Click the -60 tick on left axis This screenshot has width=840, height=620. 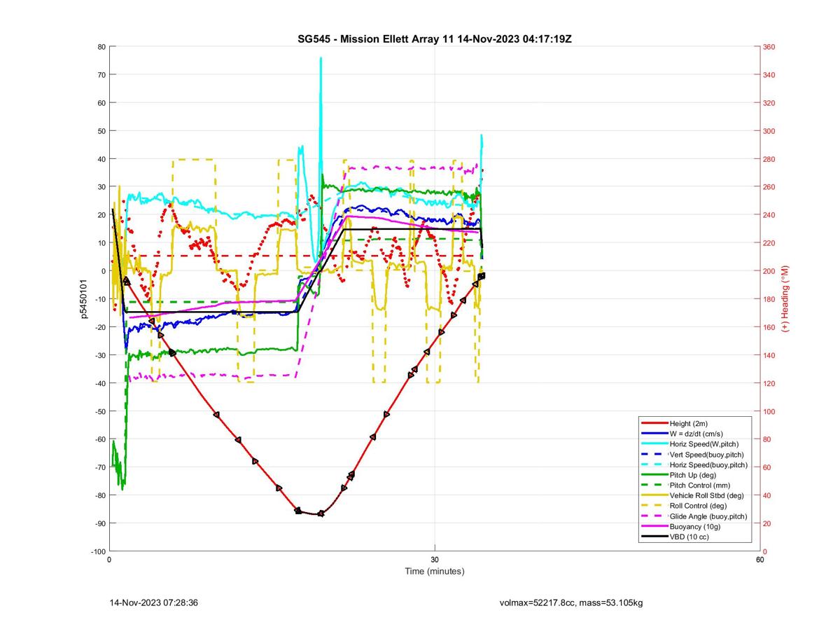100,439
